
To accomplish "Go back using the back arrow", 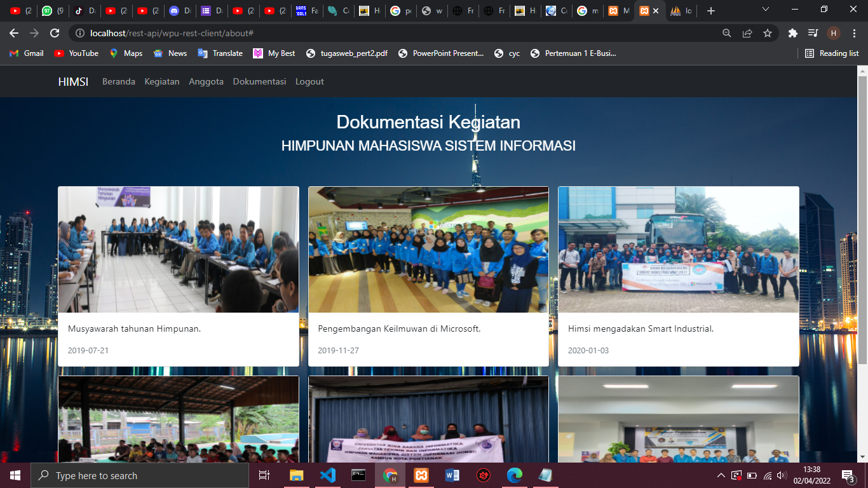I will (14, 33).
